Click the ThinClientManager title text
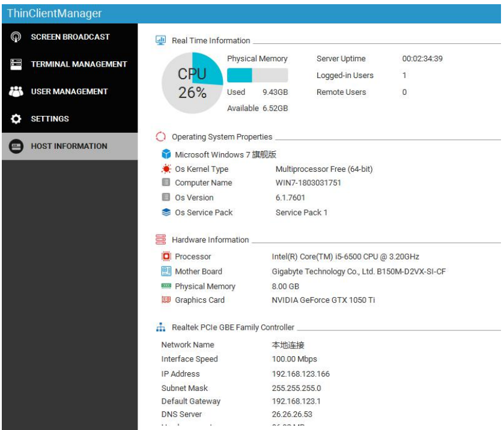This screenshot has width=504, height=430. coord(54,13)
